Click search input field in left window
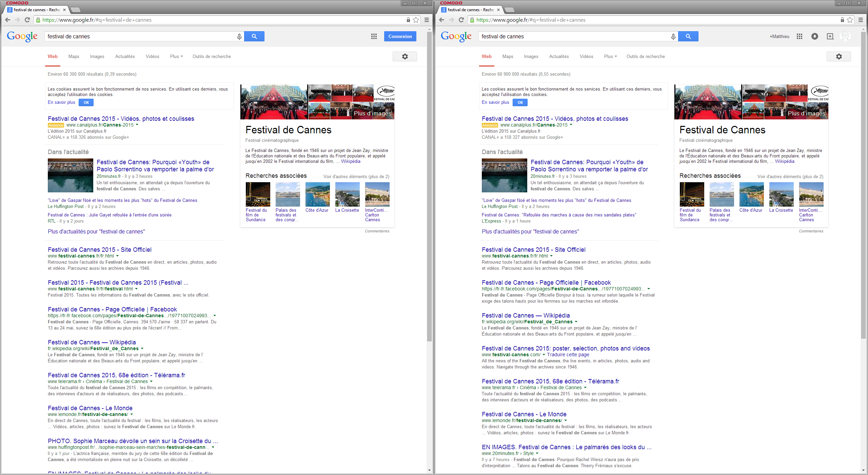The image size is (868, 475). [x=141, y=36]
